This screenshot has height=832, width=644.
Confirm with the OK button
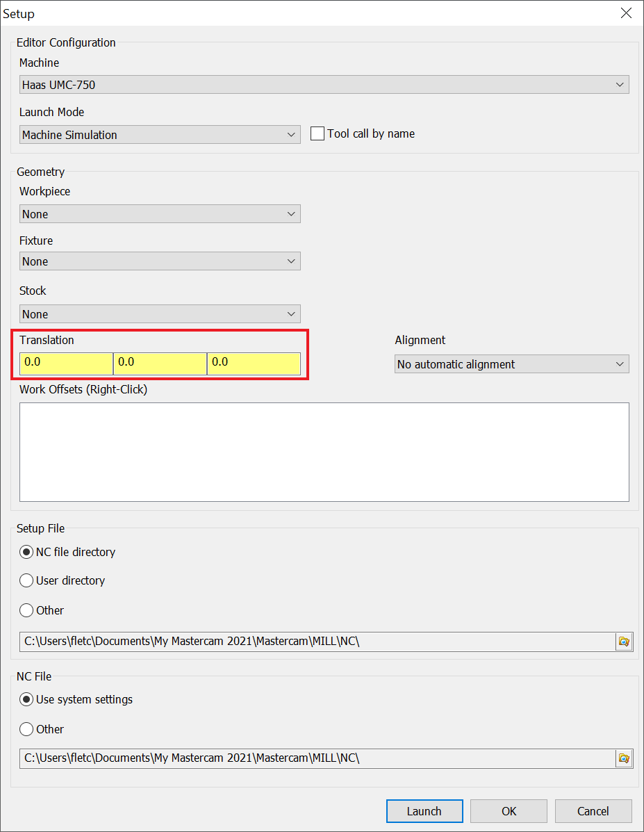(509, 811)
